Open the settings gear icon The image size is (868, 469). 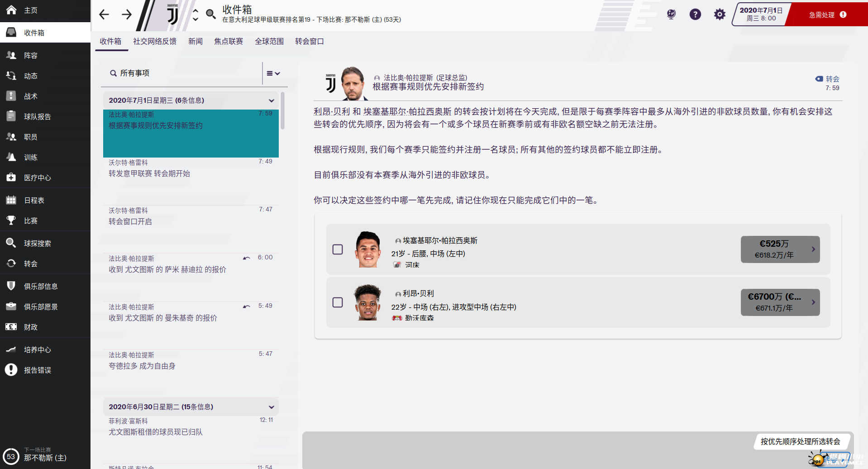click(x=720, y=14)
